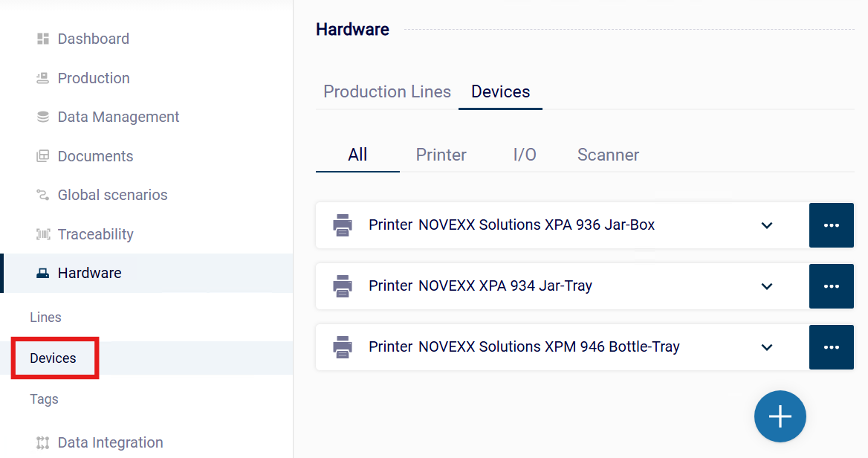Select the I/O device filter tab
Viewport: 868px width, 458px height.
[x=525, y=155]
